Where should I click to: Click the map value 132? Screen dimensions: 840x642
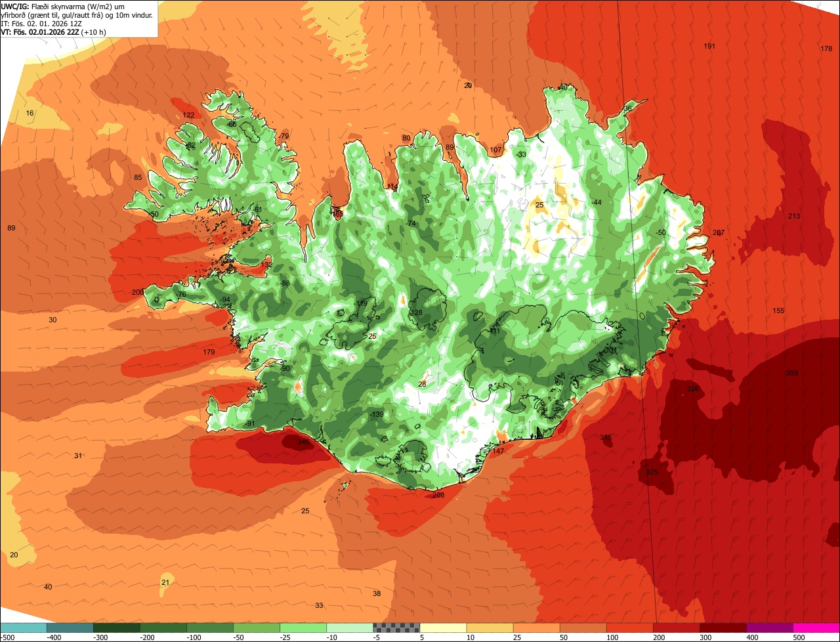coord(266,265)
